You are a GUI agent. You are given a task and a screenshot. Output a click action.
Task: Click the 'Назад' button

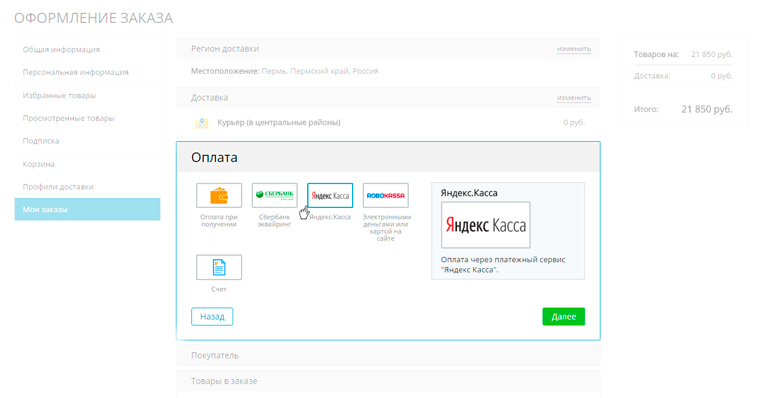tap(212, 317)
